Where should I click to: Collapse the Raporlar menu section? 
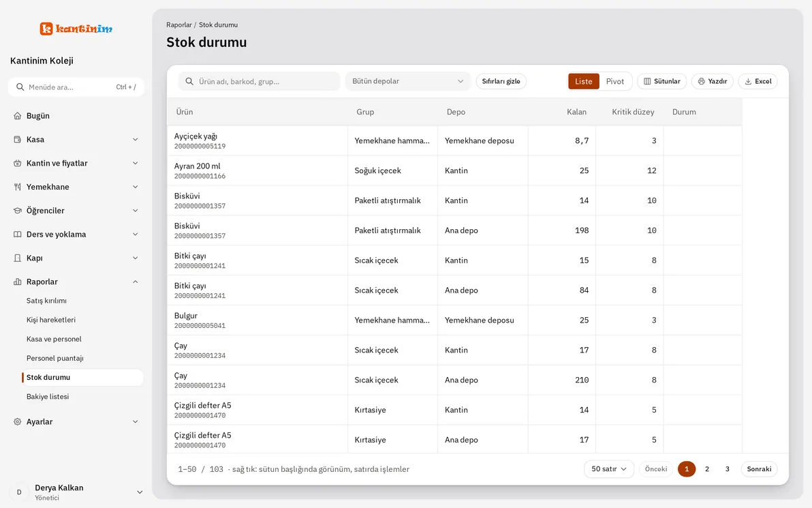click(76, 282)
